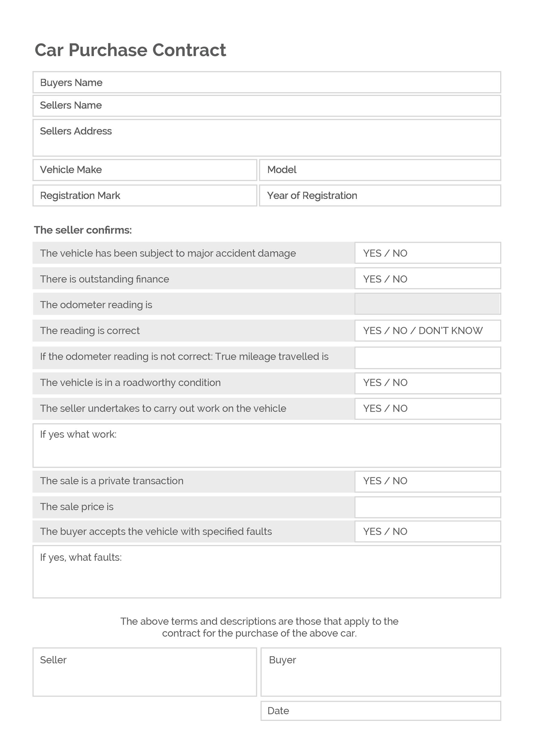Click the Year of Registration field

(x=380, y=196)
